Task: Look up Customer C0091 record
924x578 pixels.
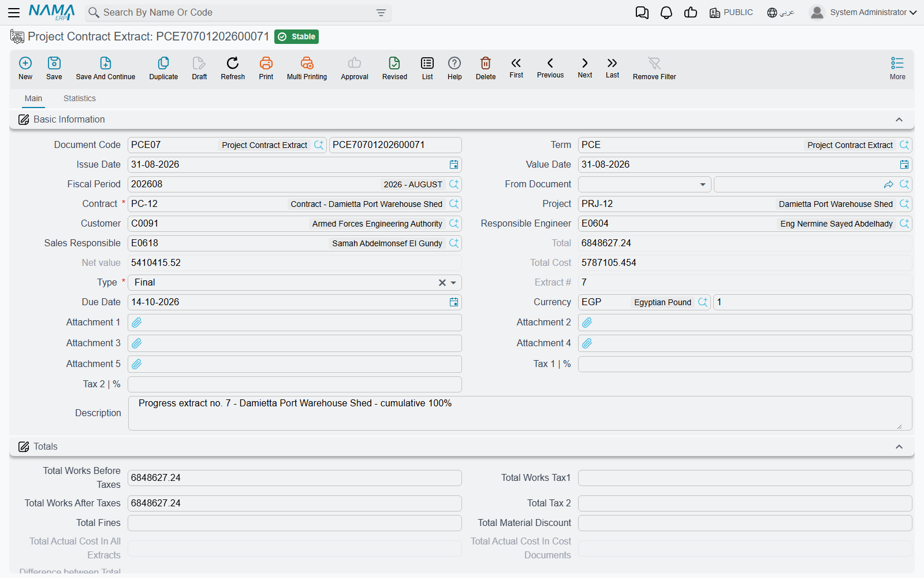Action: point(454,224)
